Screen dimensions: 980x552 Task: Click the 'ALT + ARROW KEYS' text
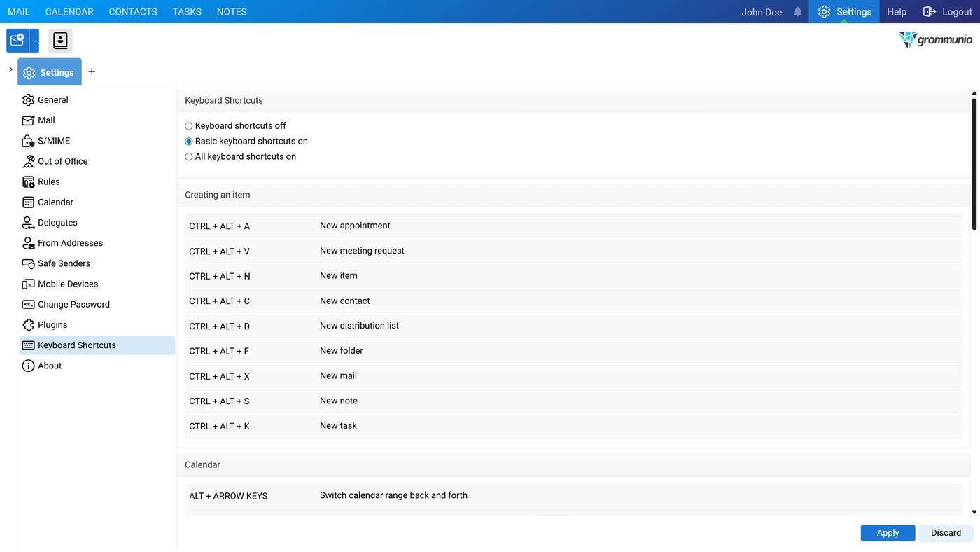[228, 496]
